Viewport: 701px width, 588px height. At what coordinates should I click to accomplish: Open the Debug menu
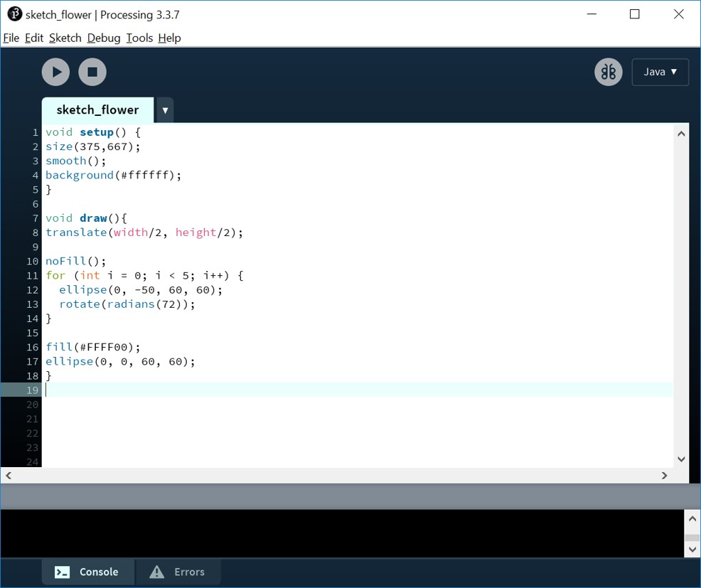(x=104, y=38)
